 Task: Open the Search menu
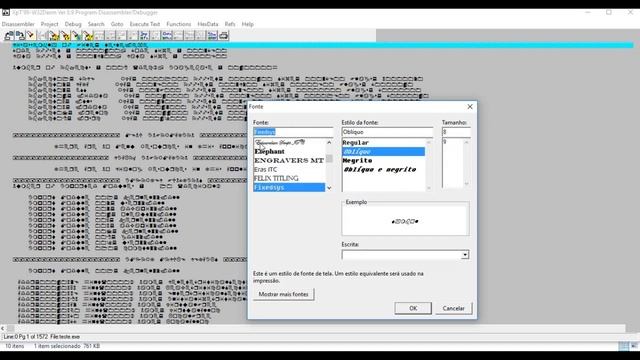tap(96, 24)
